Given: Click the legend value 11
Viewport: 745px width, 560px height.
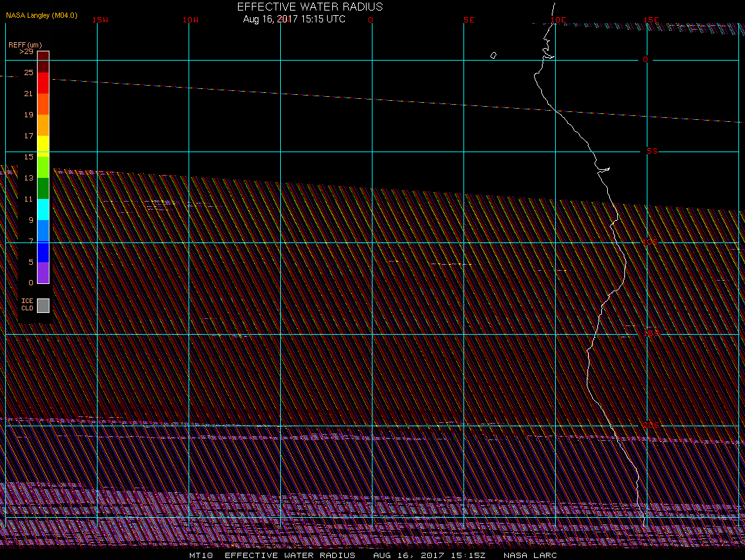Looking at the screenshot, I should click(x=29, y=199).
